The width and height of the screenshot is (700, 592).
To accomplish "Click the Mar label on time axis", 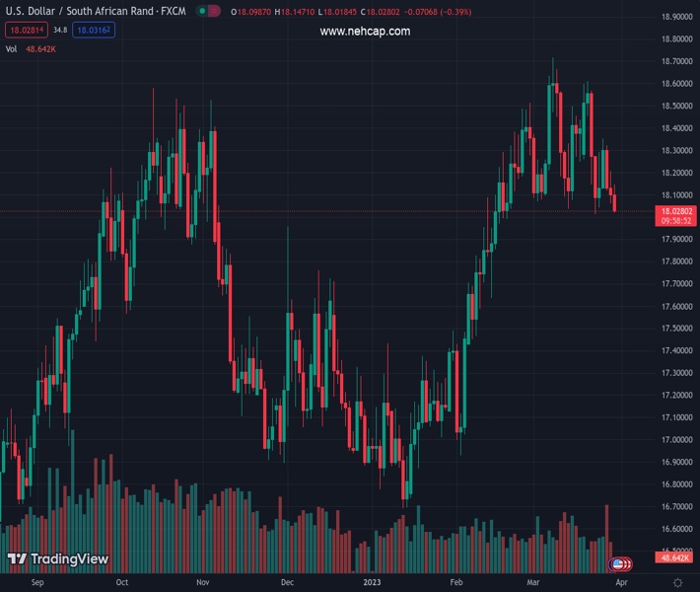I will tap(533, 582).
